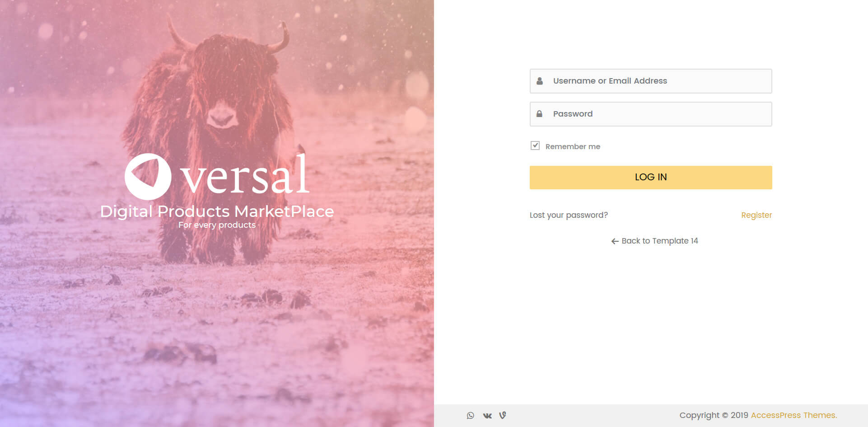Click the Versal round logo

click(148, 177)
